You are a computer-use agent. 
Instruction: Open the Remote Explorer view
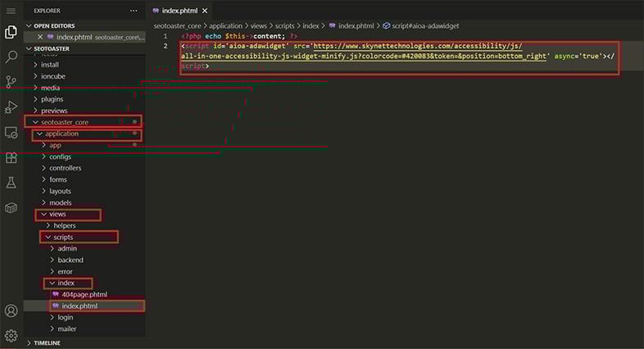(11, 132)
